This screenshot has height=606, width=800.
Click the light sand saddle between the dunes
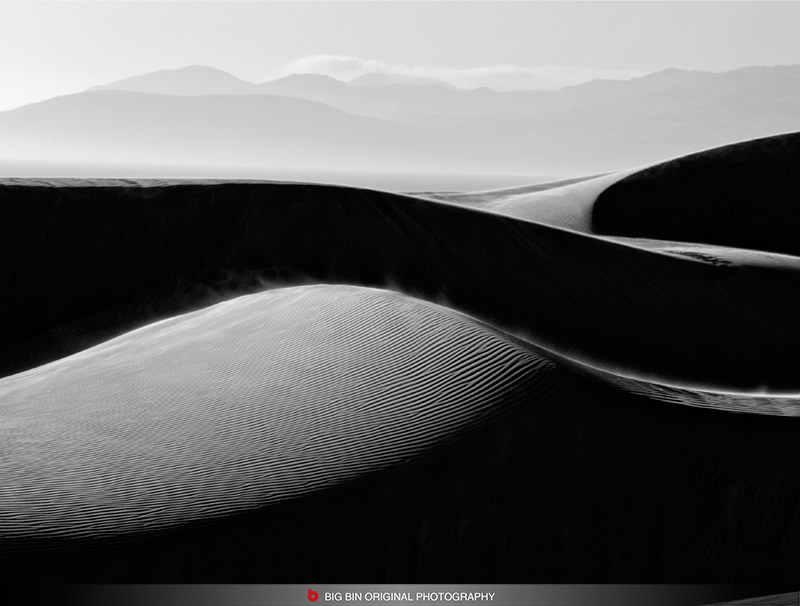(x=540, y=203)
